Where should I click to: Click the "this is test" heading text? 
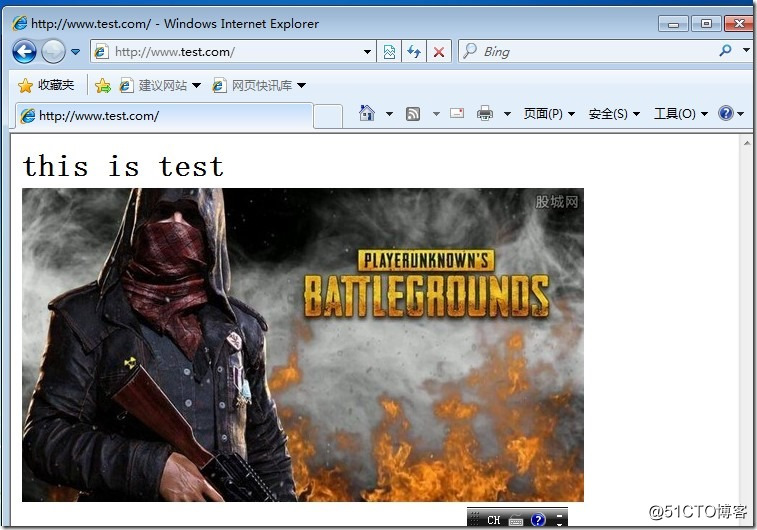pyautogui.click(x=123, y=166)
